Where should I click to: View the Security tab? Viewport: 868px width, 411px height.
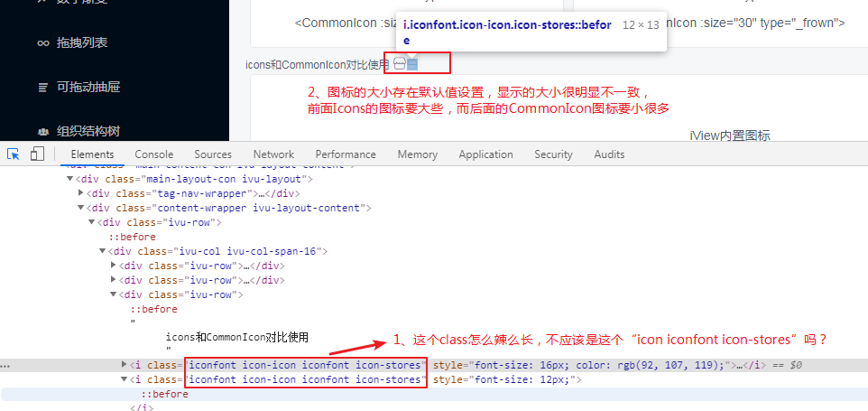(x=553, y=154)
